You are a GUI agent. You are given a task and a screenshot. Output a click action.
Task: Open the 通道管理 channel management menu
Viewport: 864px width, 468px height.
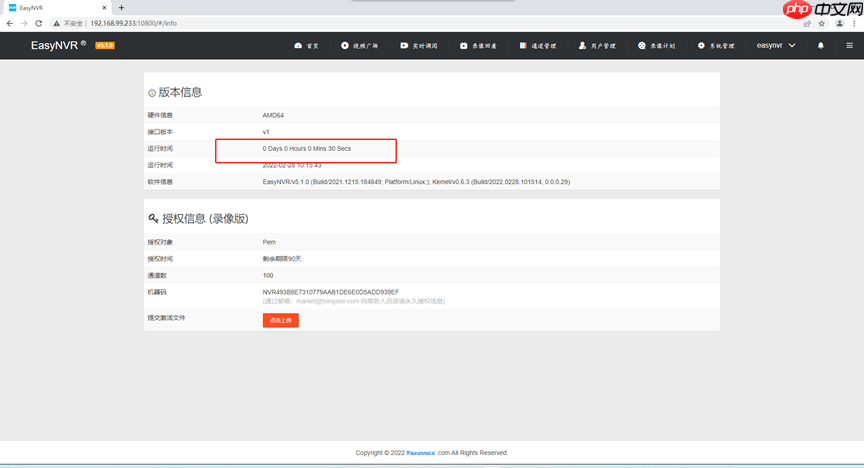538,46
